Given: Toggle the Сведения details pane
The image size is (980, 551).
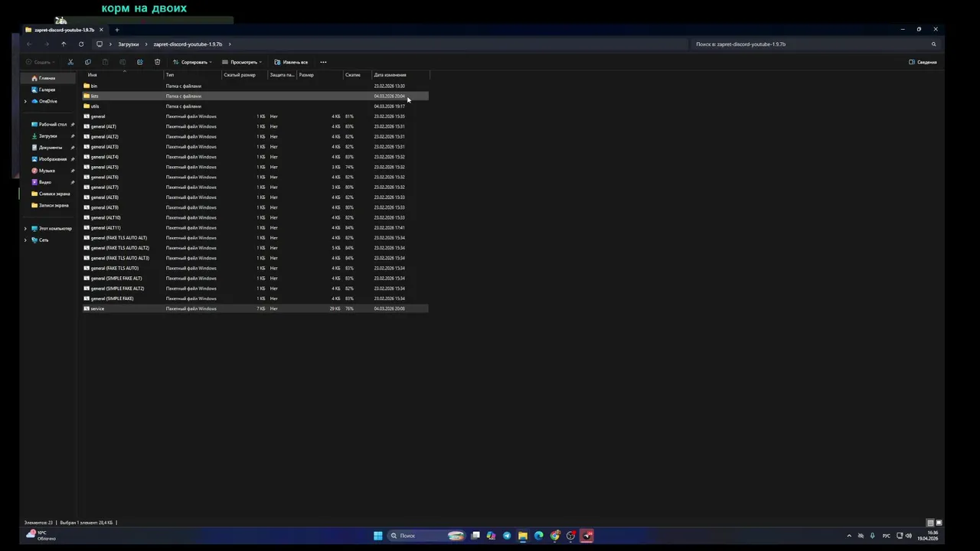Looking at the screenshot, I should pos(923,62).
